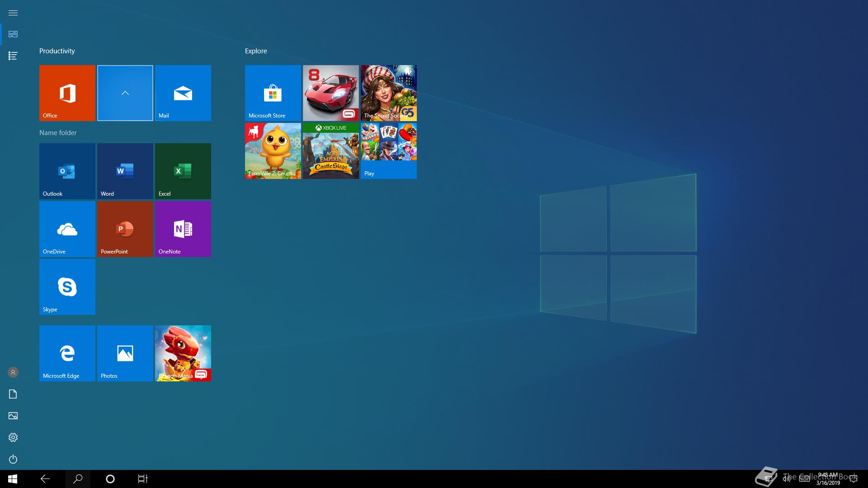Collapse the open tile folder
This screenshot has width=868, height=488.
click(x=125, y=93)
